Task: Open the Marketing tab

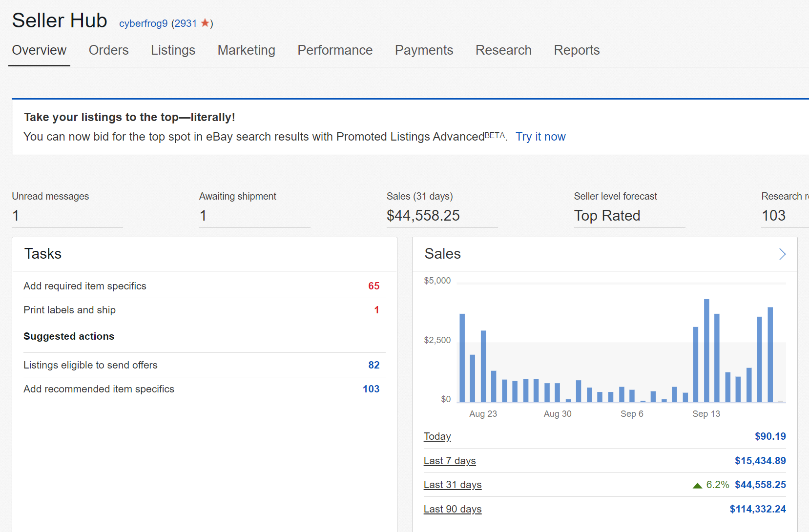Action: 247,50
